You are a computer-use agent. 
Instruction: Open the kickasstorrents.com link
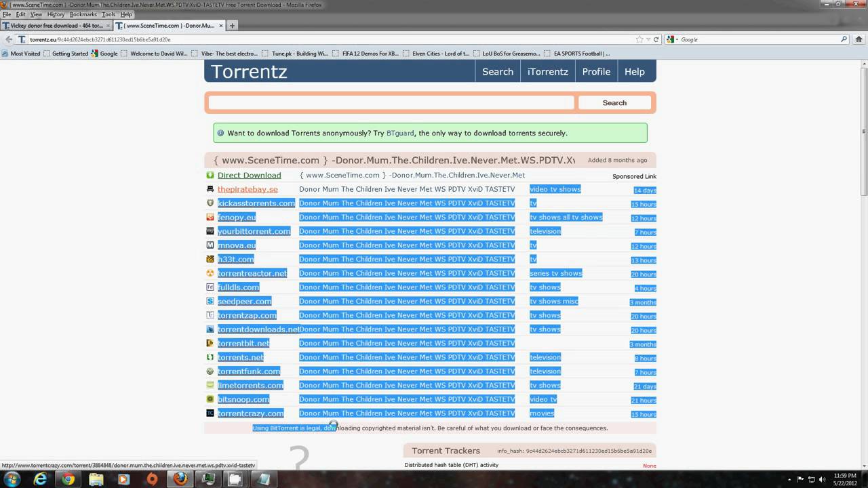(256, 203)
